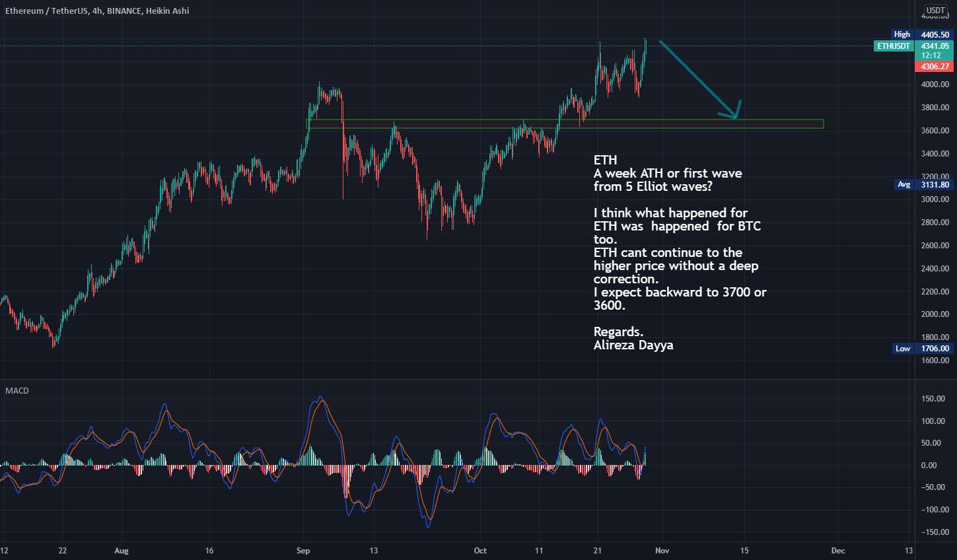957x560 pixels.
Task: Click 1600.00 on the price axis
Action: click(935, 361)
